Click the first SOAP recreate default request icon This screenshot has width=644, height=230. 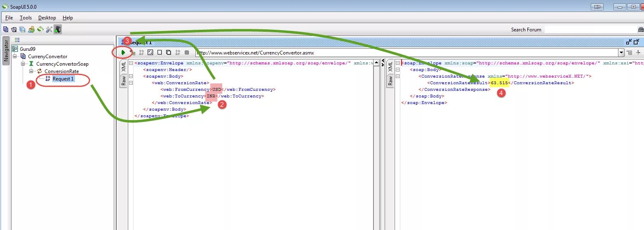point(141,52)
